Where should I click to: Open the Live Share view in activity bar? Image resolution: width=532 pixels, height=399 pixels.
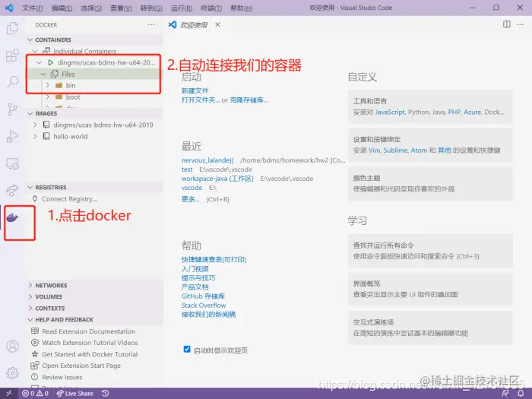click(13, 190)
